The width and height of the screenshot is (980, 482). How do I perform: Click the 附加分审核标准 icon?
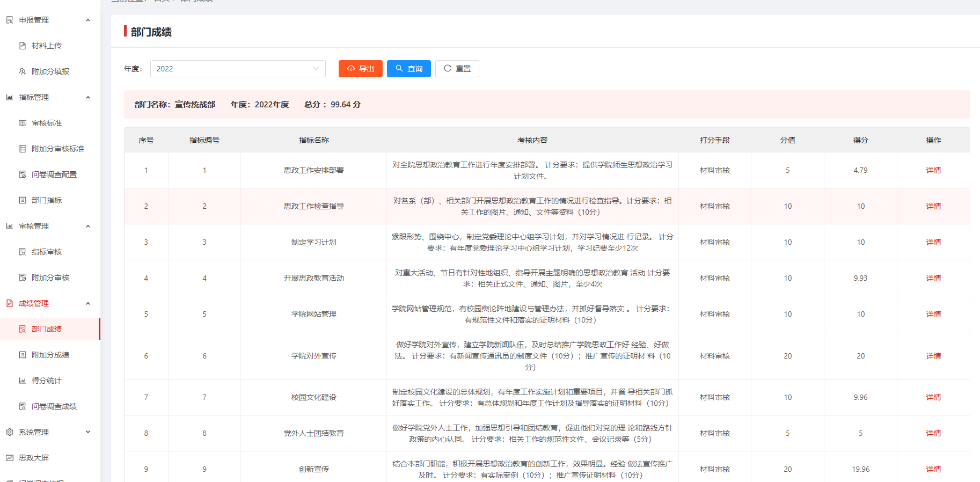(23, 149)
